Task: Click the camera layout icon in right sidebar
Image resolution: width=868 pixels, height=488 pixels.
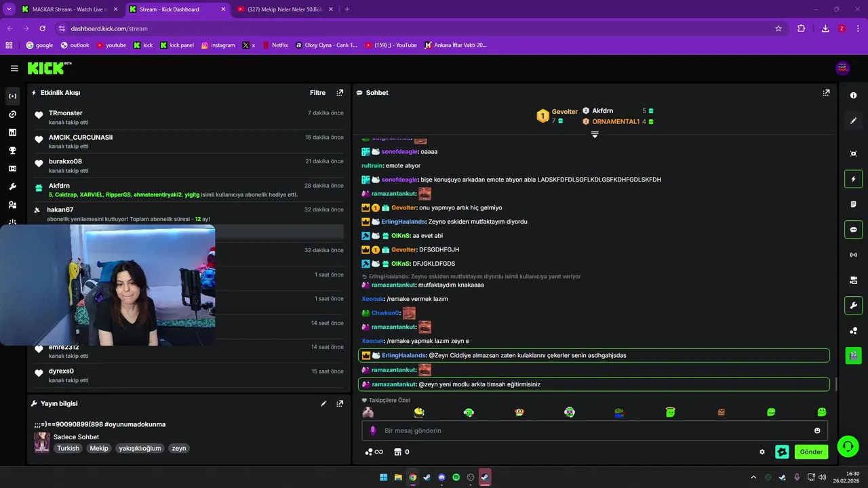Action: coord(853,280)
